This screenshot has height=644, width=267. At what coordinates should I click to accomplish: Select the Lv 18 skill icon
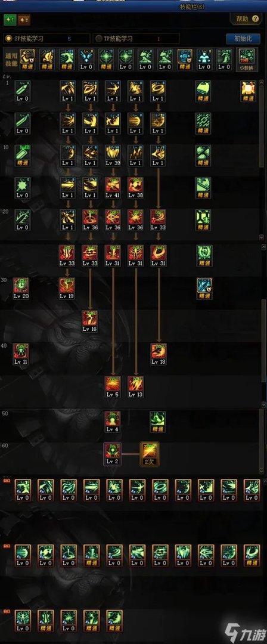(x=159, y=352)
